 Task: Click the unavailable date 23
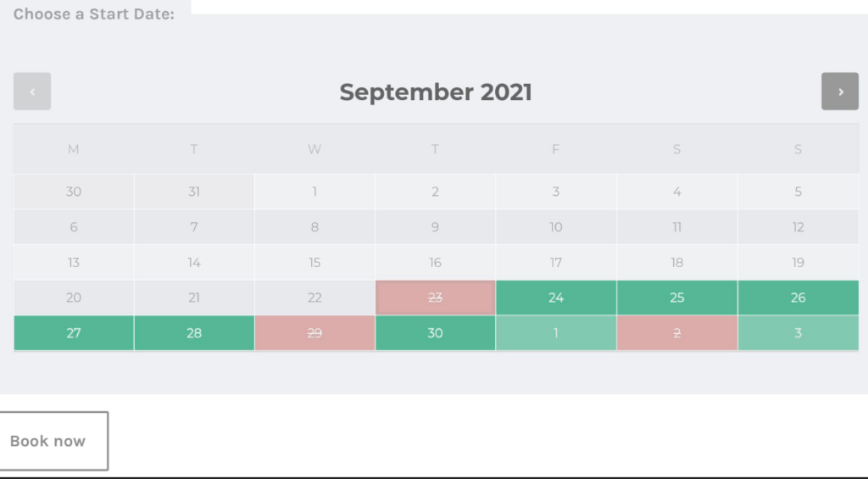coord(435,298)
